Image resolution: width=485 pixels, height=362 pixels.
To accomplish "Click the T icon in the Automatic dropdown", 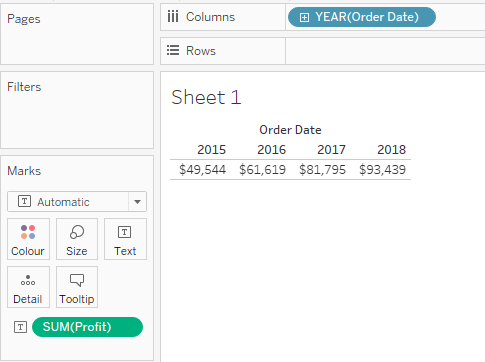I will (x=24, y=201).
